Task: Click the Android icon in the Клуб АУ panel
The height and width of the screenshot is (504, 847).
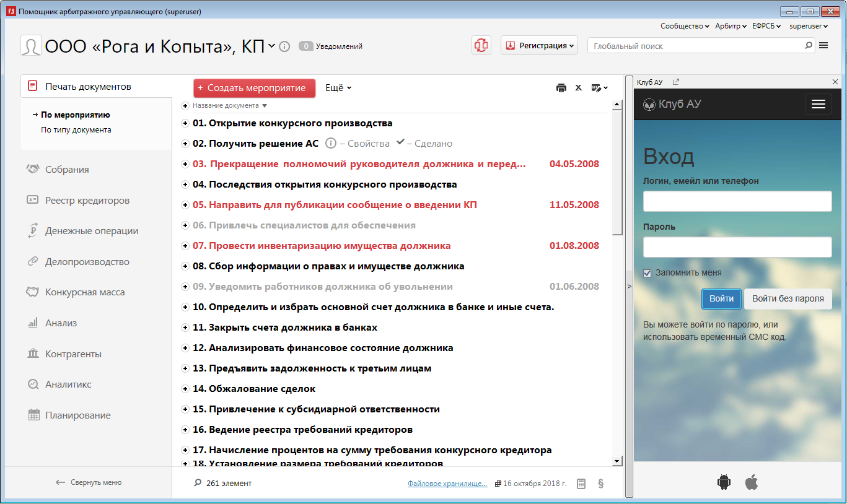Action: (724, 482)
